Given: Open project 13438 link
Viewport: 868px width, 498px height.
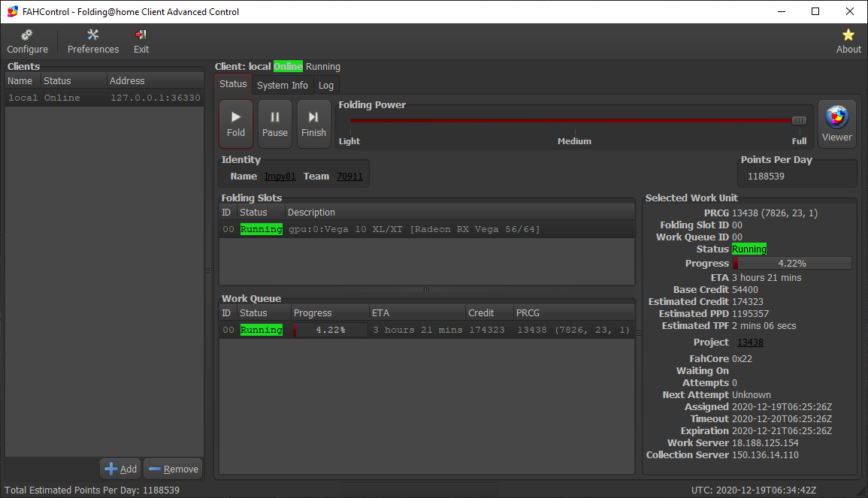Looking at the screenshot, I should tap(750, 342).
